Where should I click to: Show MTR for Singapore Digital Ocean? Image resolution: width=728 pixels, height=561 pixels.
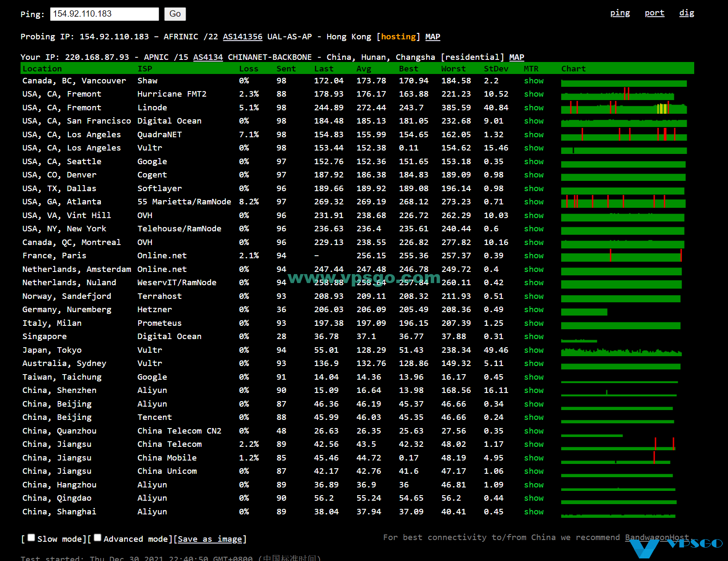click(x=534, y=337)
